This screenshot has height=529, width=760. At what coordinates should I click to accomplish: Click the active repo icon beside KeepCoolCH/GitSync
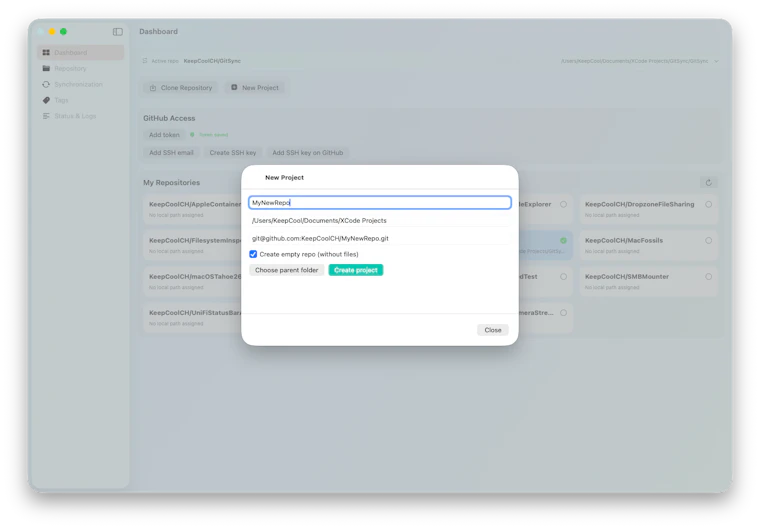145,61
